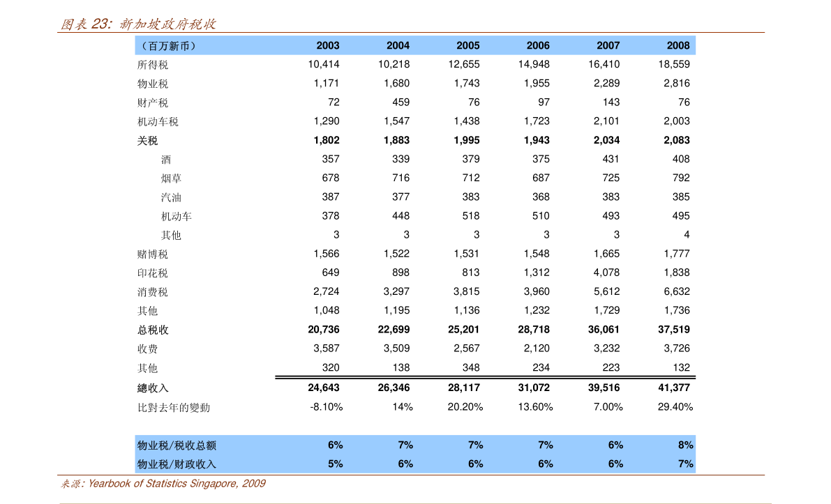This screenshot has width=831, height=504.
Task: Click the bold value 20,736 in 总税收 row
Action: pyautogui.click(x=323, y=330)
